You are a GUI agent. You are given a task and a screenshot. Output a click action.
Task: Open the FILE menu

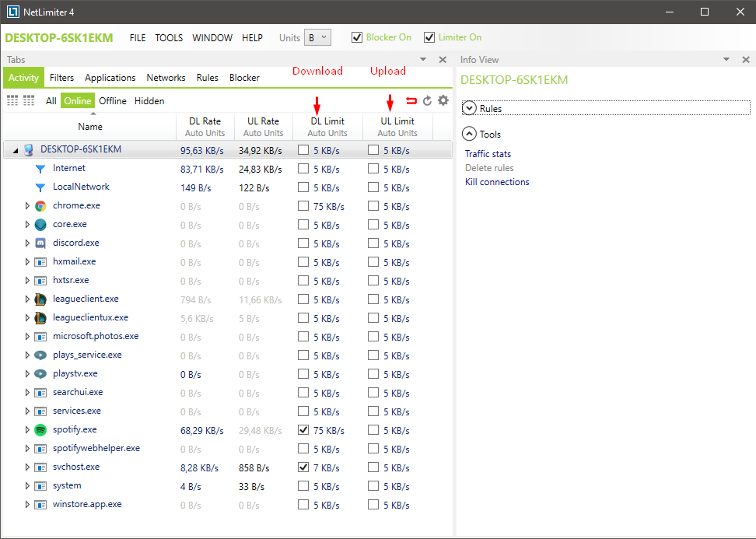(138, 37)
